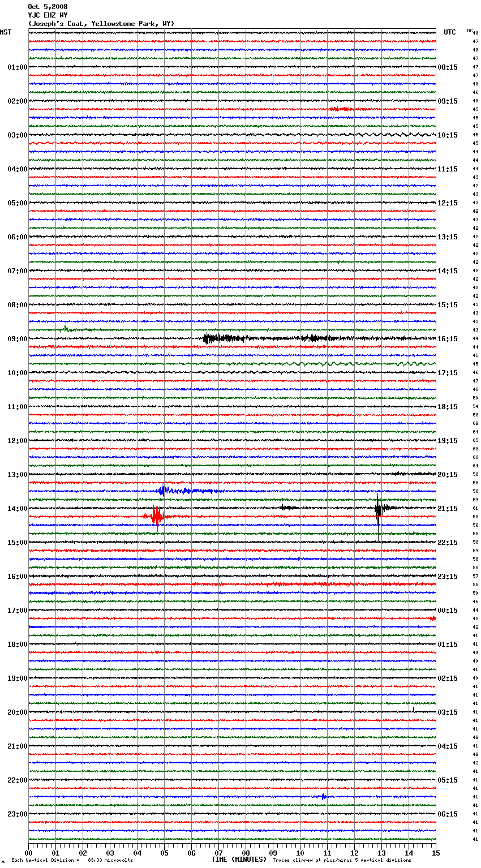Click the UTC timezone header
The width and height of the screenshot is (481, 868).
pyautogui.click(x=449, y=32)
